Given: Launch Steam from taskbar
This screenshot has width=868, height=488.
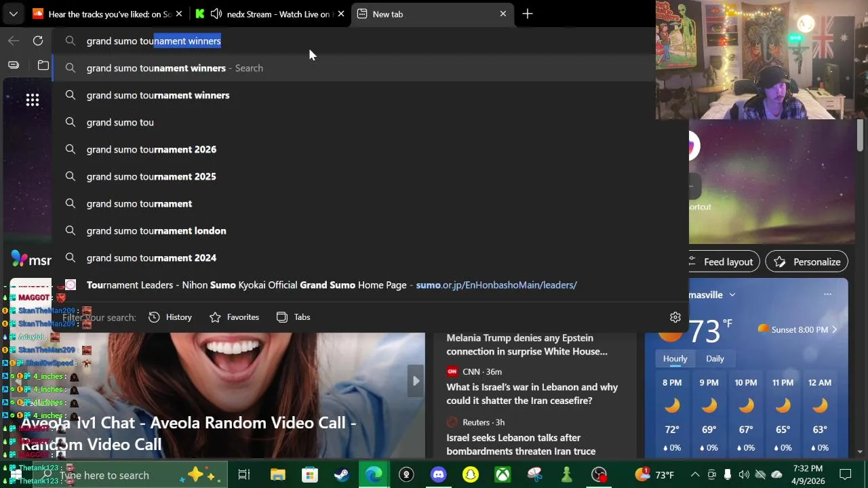Looking at the screenshot, I should pos(342,475).
